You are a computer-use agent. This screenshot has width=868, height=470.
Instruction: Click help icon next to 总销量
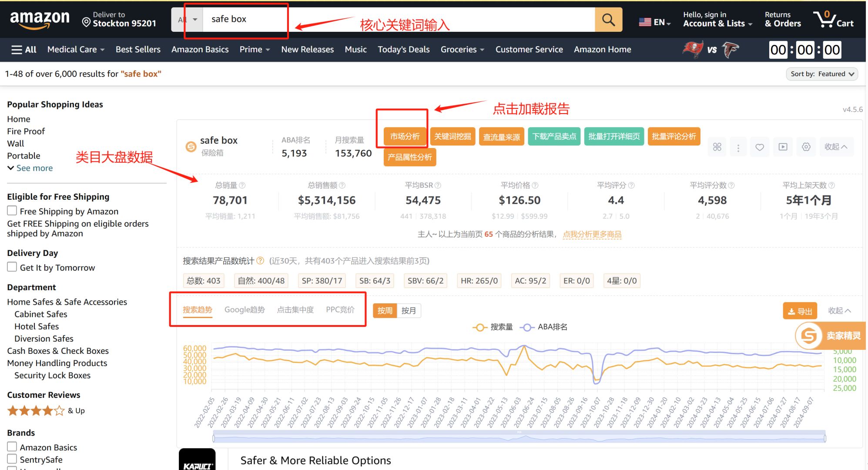(x=242, y=185)
